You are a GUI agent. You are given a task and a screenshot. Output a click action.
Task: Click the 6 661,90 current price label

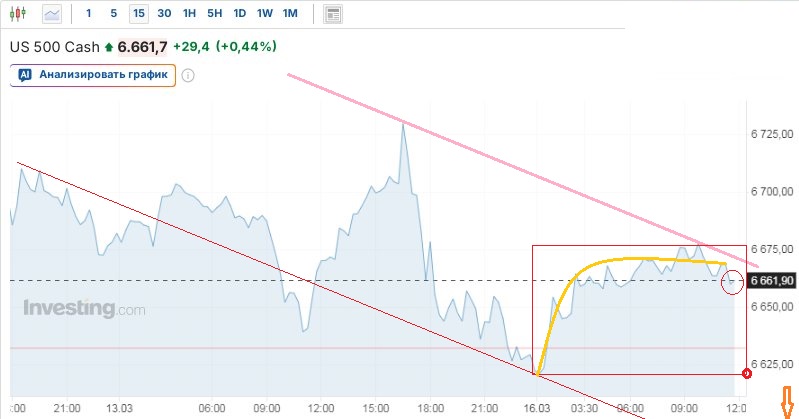point(770,281)
